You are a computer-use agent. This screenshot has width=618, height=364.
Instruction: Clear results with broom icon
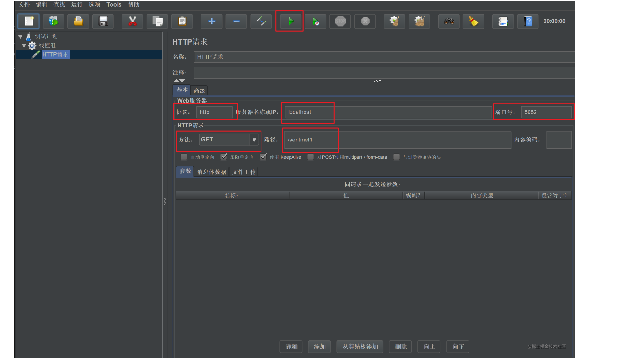point(395,21)
